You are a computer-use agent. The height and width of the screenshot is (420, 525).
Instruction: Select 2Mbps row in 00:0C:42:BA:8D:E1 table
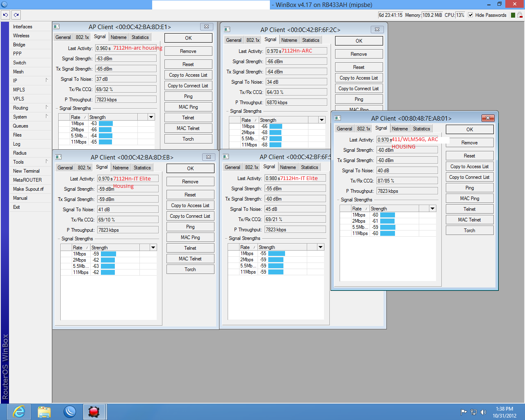click(x=107, y=130)
